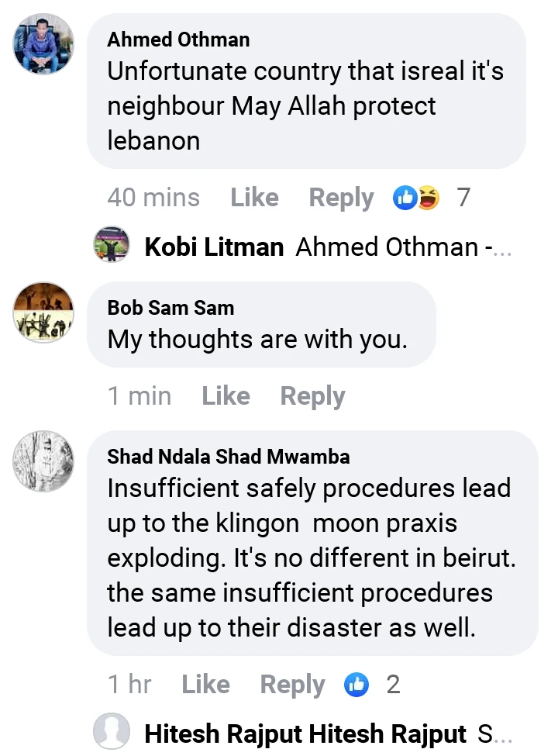The width and height of the screenshot is (558, 756).
Task: Open Bob Sam Sam's name link
Action: point(170,308)
